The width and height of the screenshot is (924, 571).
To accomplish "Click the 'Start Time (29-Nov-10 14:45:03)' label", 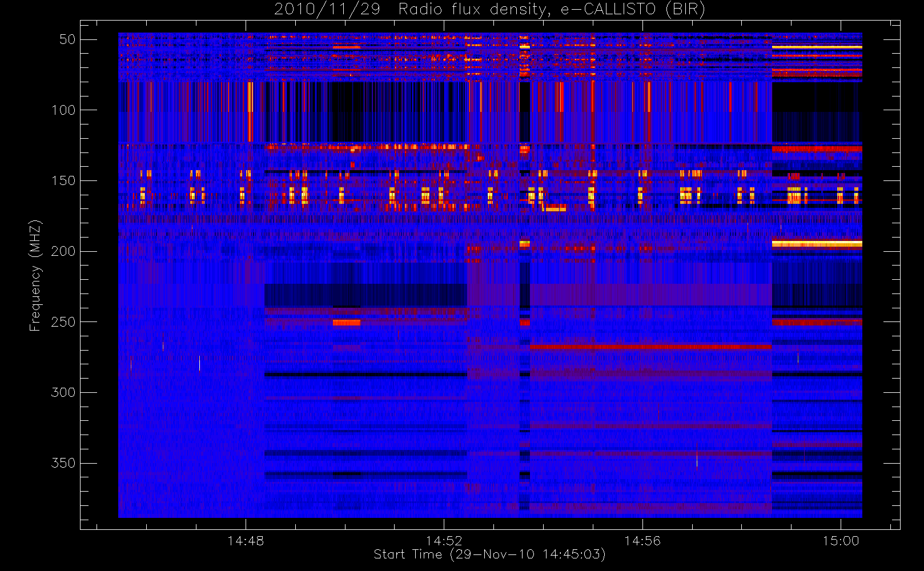I will [489, 554].
